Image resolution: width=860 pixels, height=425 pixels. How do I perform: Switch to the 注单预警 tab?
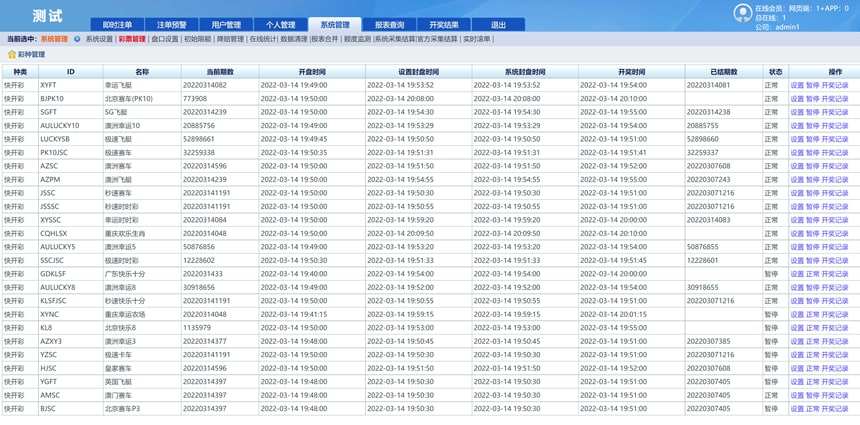click(171, 24)
